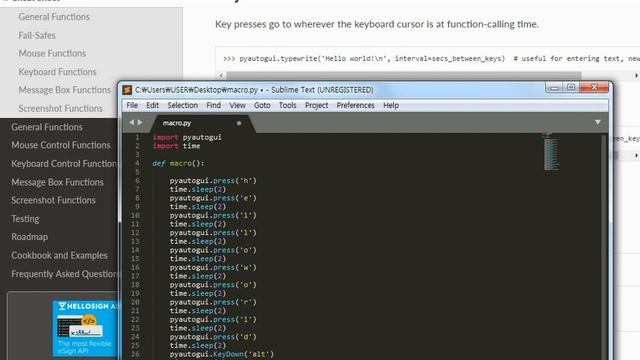Open the Preferences menu

click(355, 105)
